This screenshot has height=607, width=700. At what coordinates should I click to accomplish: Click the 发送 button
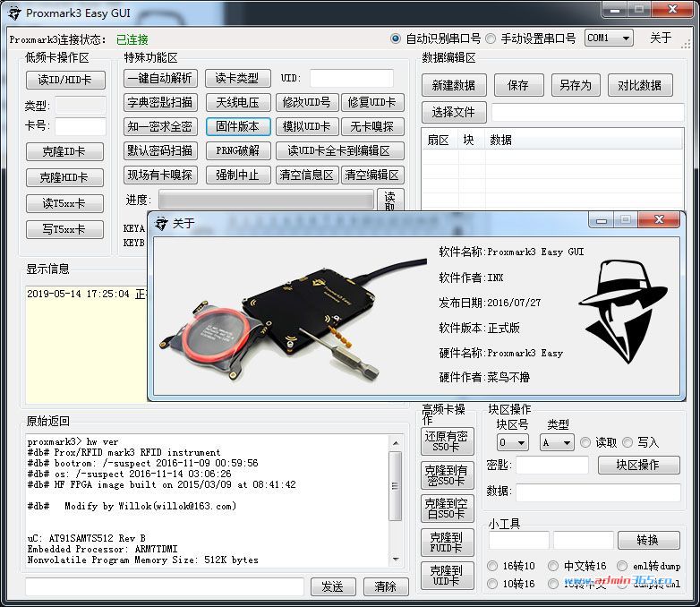[333, 586]
